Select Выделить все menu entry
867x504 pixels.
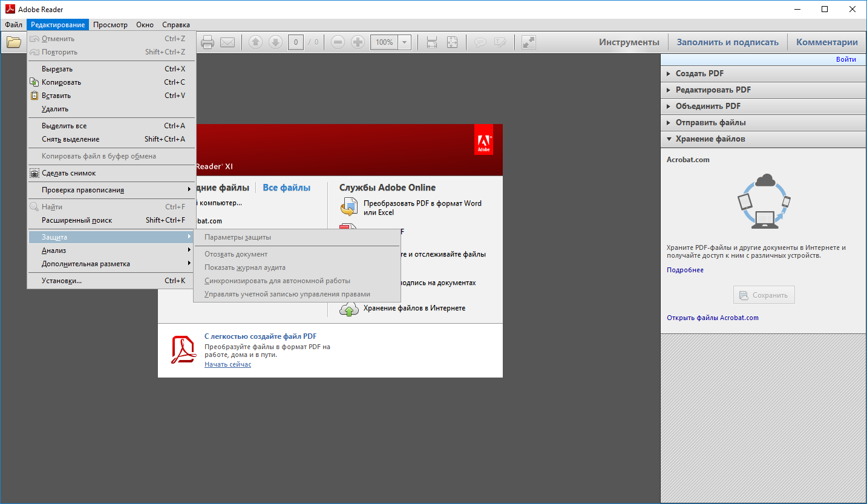click(111, 126)
